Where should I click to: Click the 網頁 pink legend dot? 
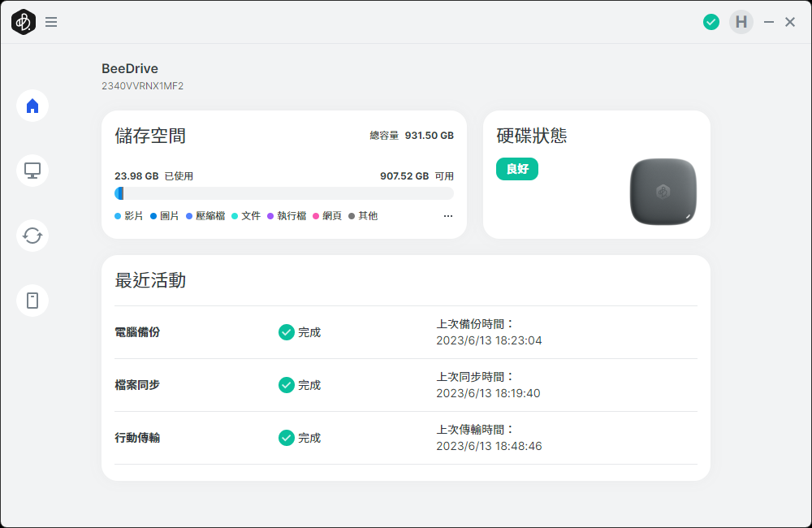[316, 216]
